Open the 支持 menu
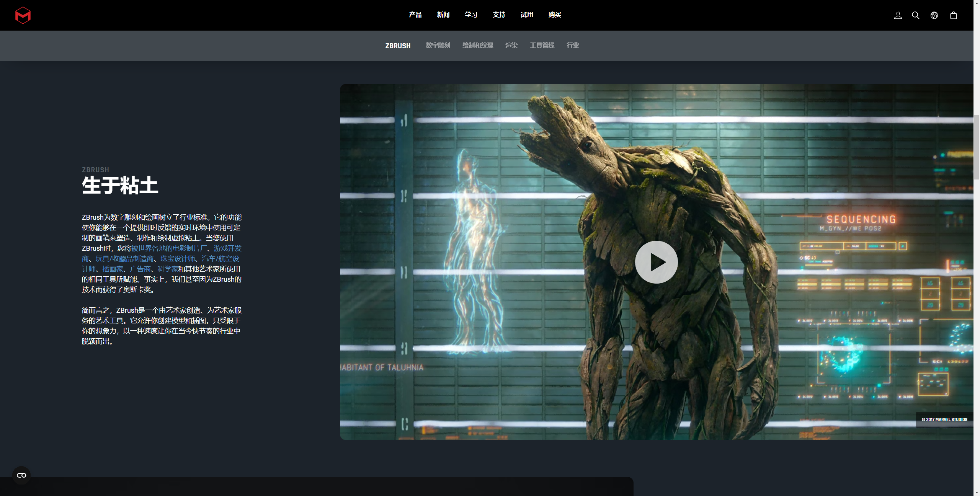This screenshot has width=980, height=496. (x=499, y=15)
